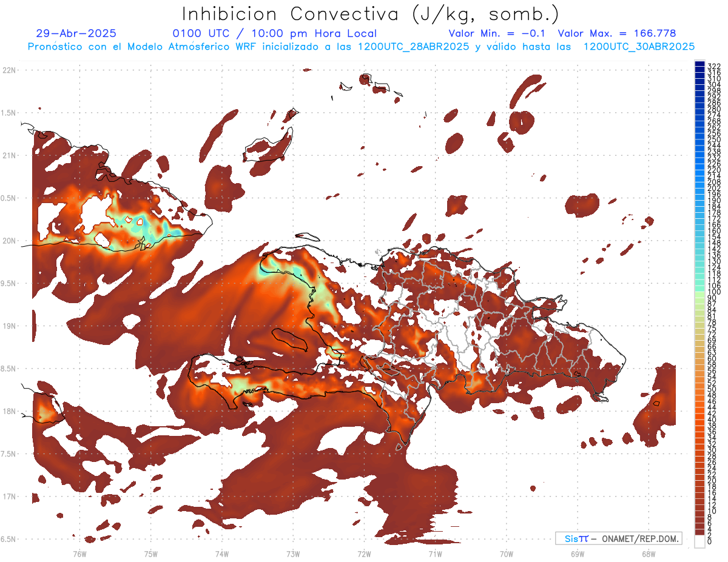Click the '0' label under the color scale
This screenshot has width=728, height=562.
[x=710, y=542]
